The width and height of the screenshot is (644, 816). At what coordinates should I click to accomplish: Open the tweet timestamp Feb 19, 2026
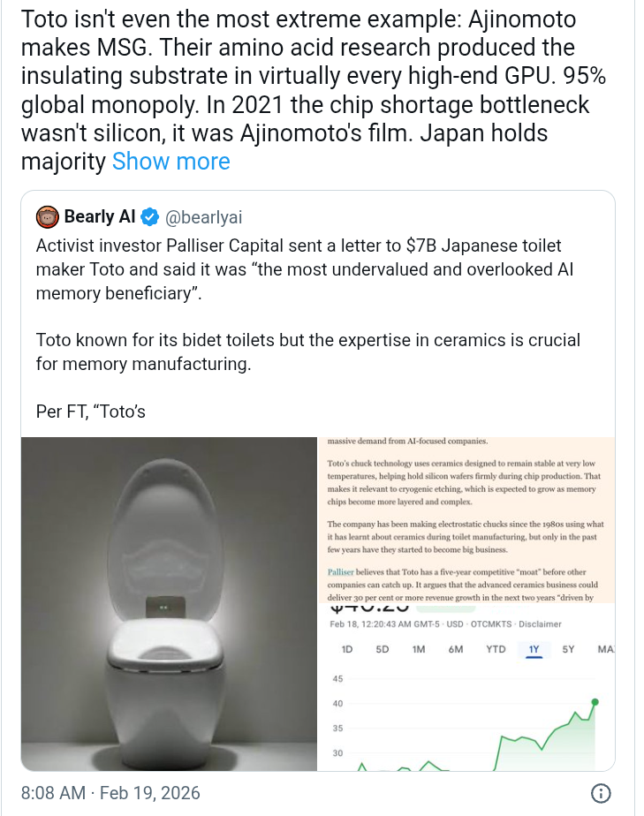point(112,793)
